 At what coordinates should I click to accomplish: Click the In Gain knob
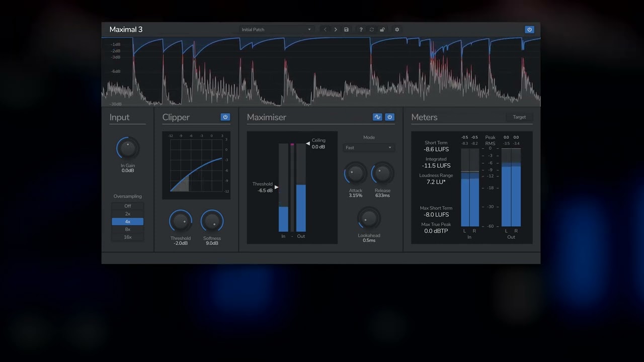click(128, 149)
